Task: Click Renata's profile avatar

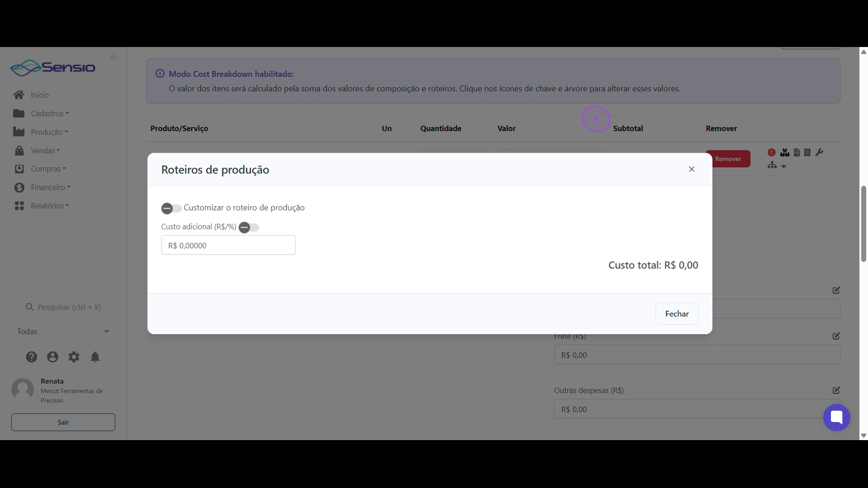Action: click(23, 389)
